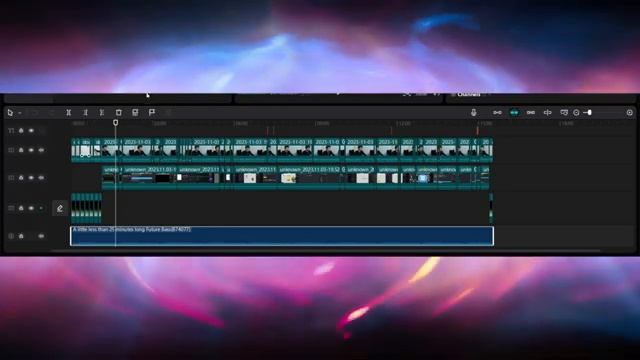Use the delete-left trim tool

85,113
